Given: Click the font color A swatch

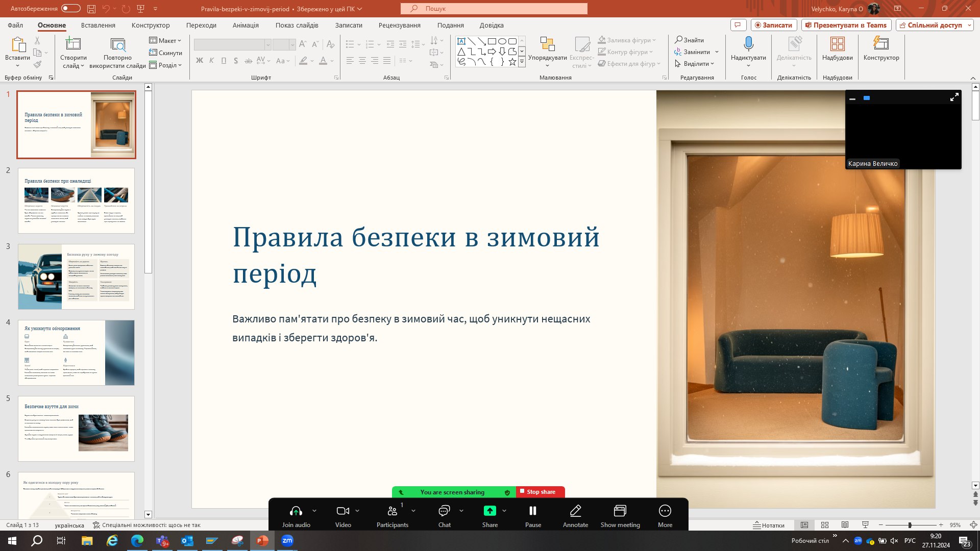Looking at the screenshot, I should [323, 61].
